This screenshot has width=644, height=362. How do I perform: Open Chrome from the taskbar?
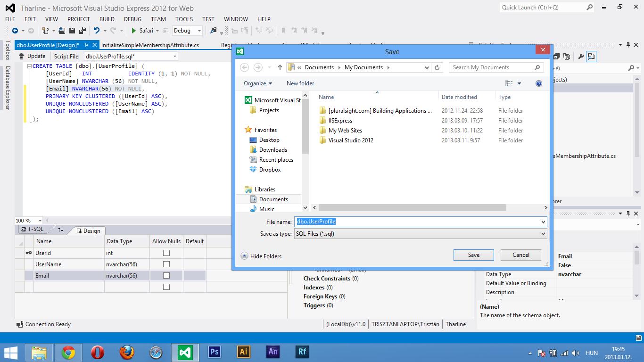point(68,353)
